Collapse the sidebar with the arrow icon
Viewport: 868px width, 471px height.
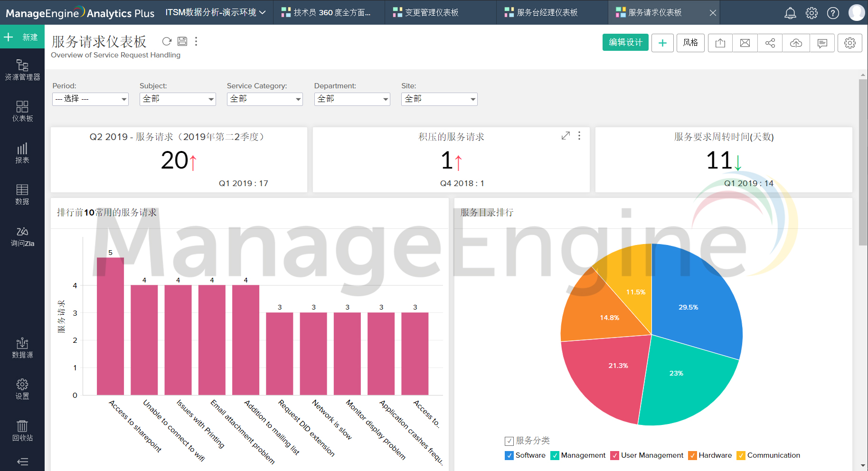click(x=22, y=462)
